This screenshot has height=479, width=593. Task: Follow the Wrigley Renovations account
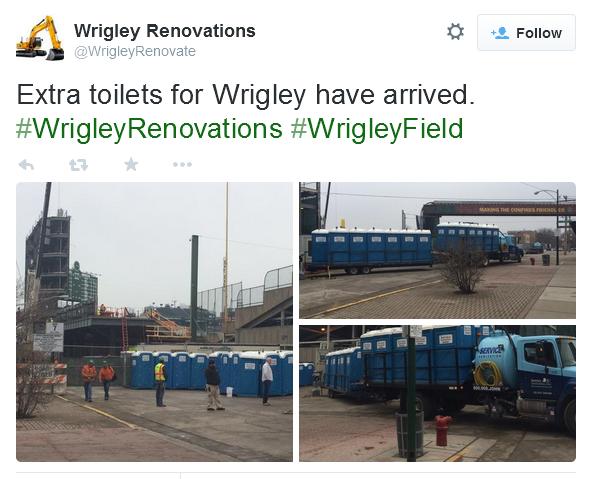point(526,33)
